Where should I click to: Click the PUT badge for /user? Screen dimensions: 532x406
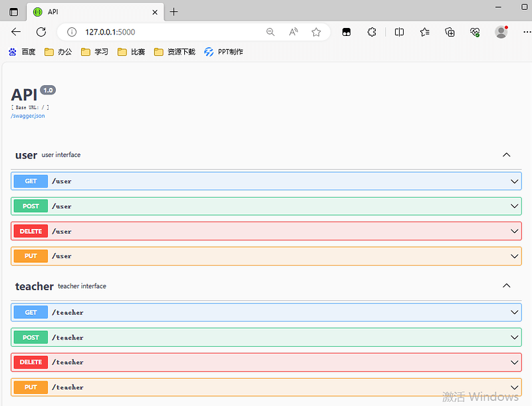[x=31, y=256]
